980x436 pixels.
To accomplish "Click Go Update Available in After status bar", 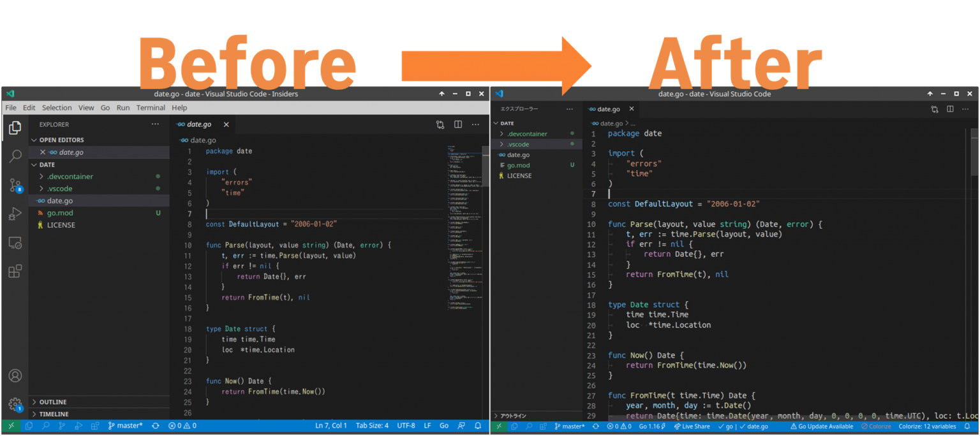I will coord(822,426).
